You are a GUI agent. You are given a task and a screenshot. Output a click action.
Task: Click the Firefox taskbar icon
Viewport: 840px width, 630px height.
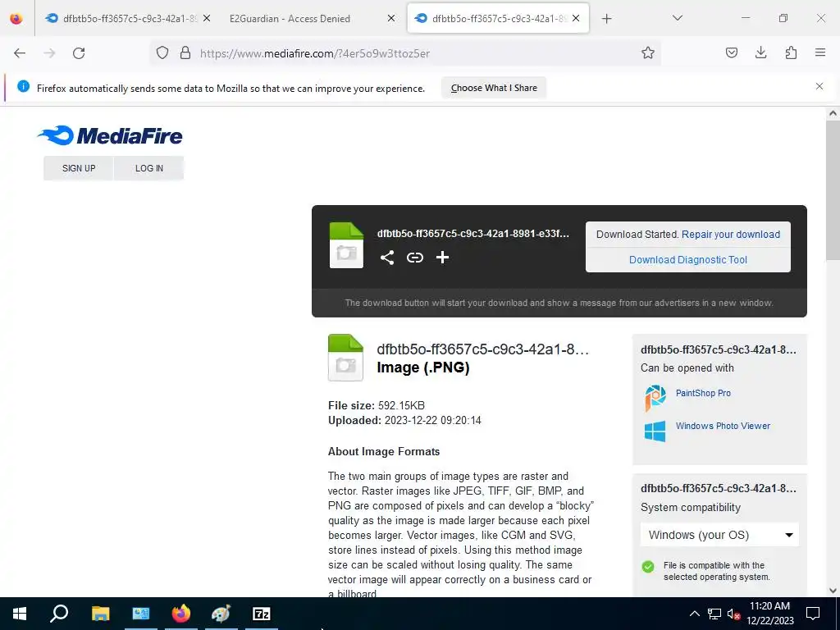click(180, 614)
